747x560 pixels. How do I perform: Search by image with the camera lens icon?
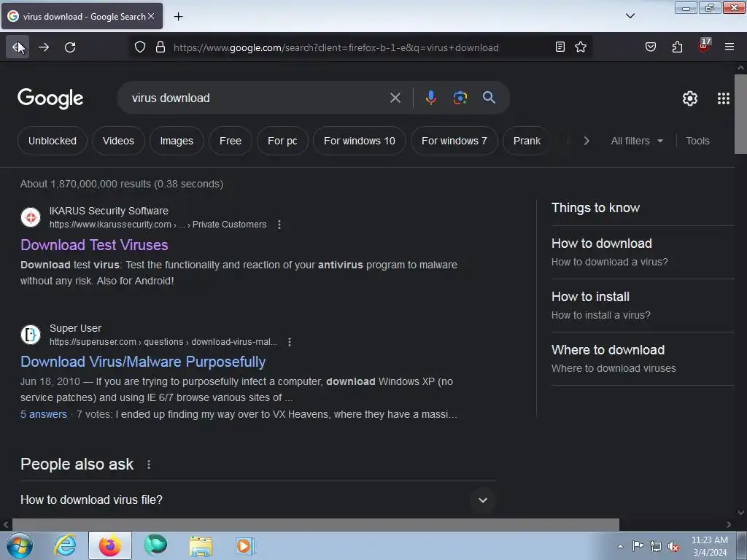460,98
